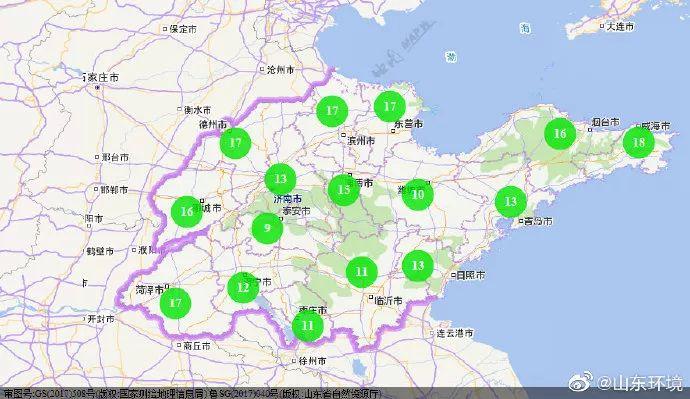The width and height of the screenshot is (690, 399).
Task: Click the 烟台市 city label
Action: [x=606, y=122]
